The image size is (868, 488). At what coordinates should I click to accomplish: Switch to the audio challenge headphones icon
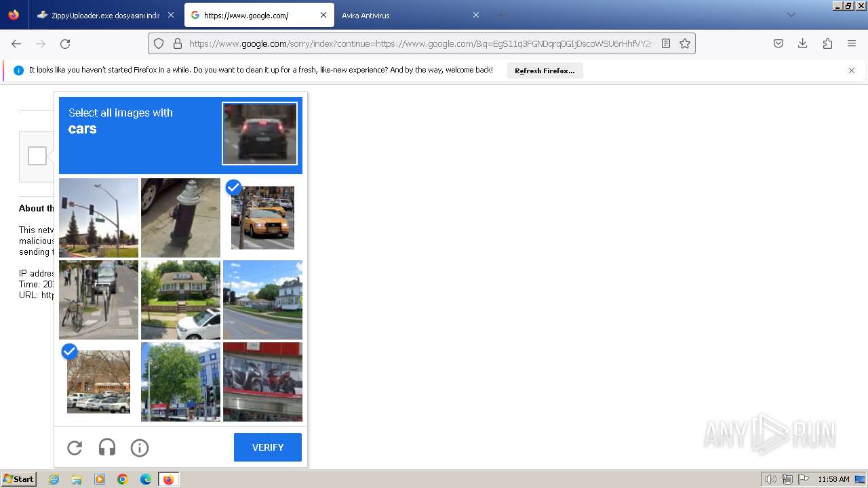[x=107, y=447]
